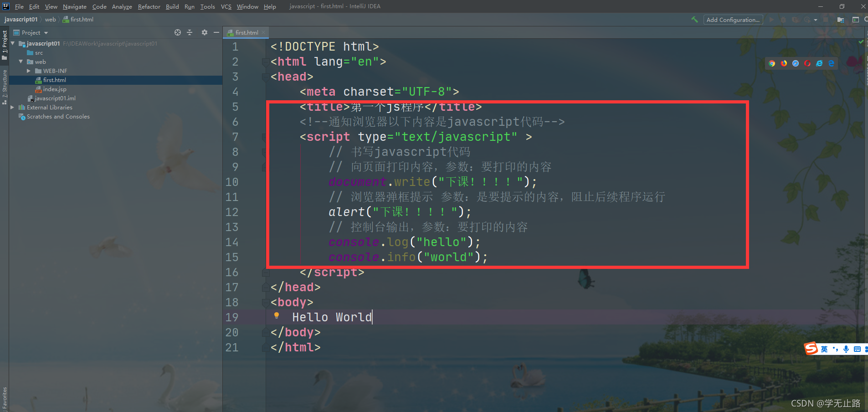The width and height of the screenshot is (868, 412).
Task: Open page in Edge browser icon
Action: point(831,63)
